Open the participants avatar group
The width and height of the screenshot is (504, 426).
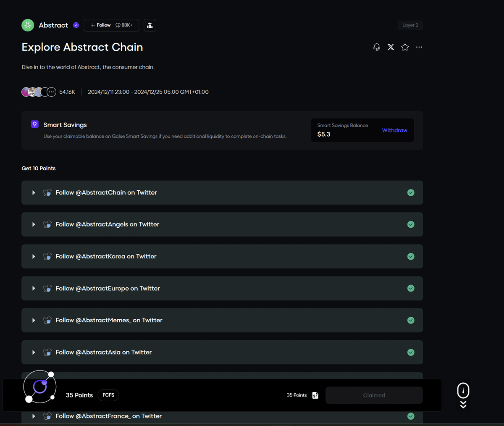click(39, 92)
